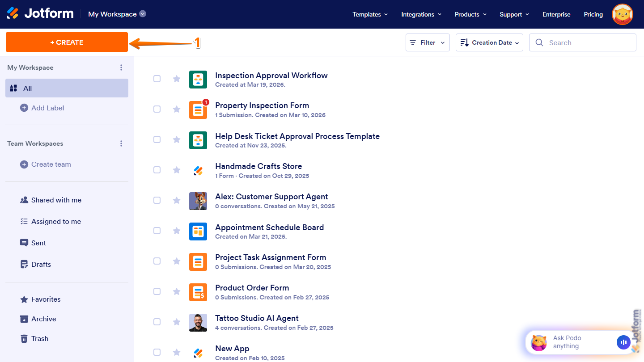Check the Property Inspection Form checkbox
Screen dimensions: 644x362
click(157, 109)
